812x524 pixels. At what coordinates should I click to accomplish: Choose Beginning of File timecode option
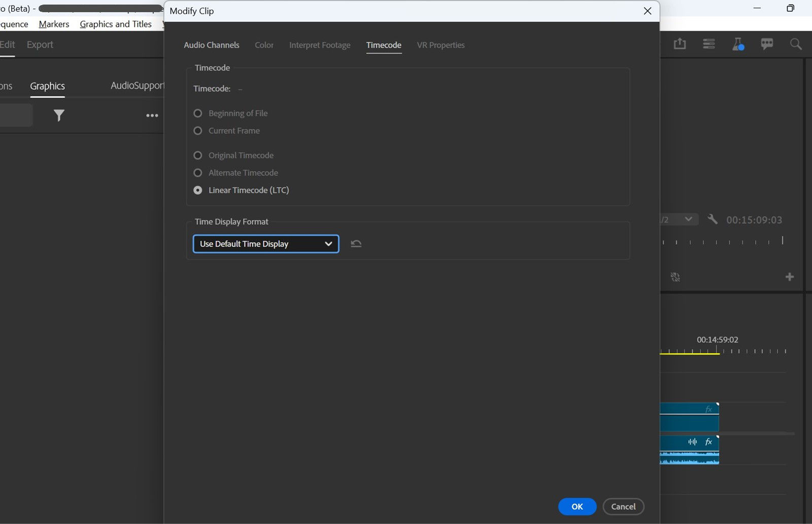click(x=197, y=113)
